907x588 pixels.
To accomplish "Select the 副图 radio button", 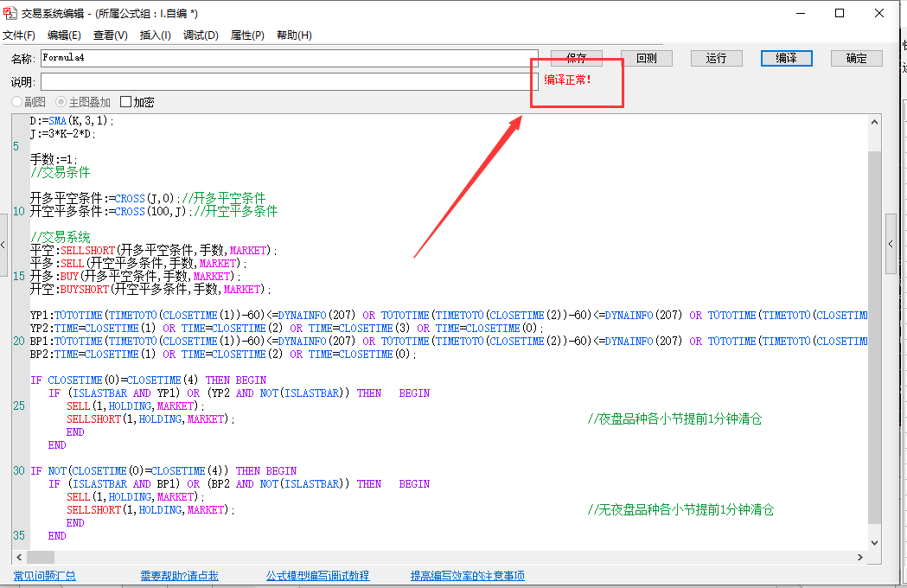I will tap(17, 102).
